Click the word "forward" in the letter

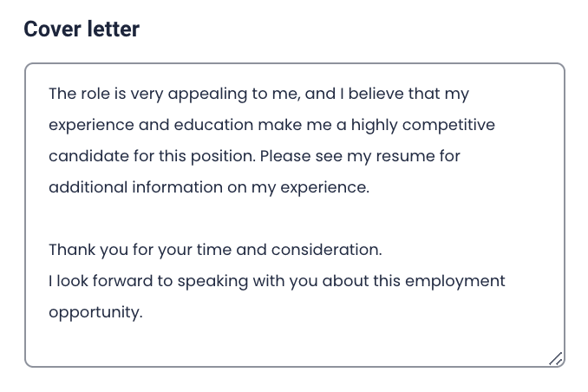(122, 281)
